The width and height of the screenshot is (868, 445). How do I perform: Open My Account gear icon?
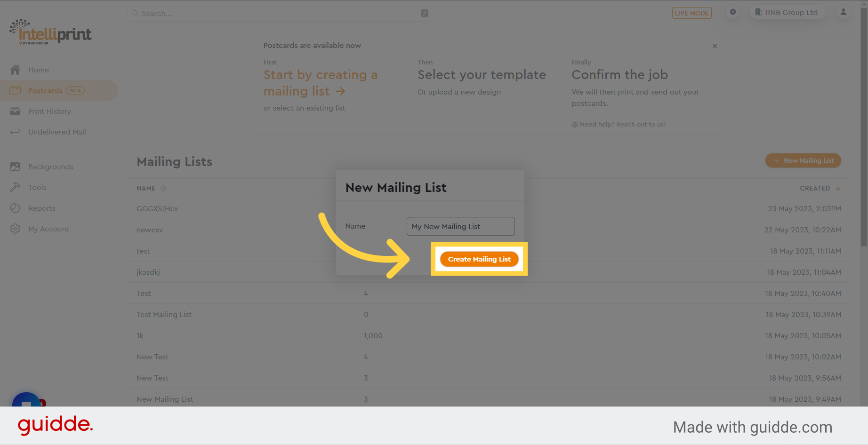tap(15, 229)
